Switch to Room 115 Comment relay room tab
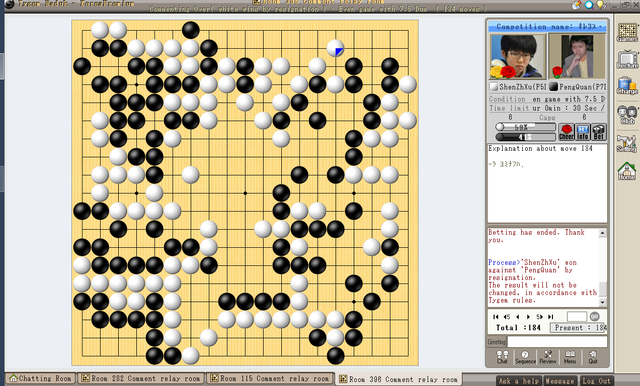The width and height of the screenshot is (640, 386). [x=270, y=378]
